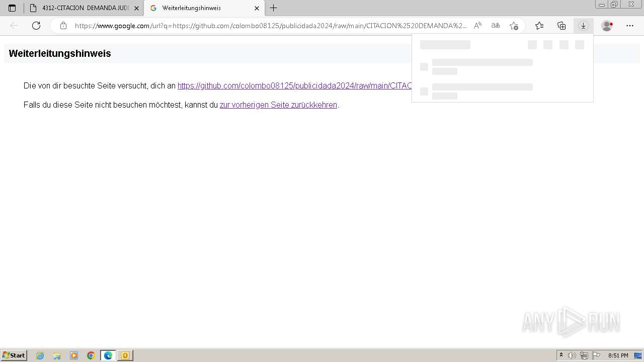Show hidden system tray icons
The width and height of the screenshot is (644, 362).
click(x=561, y=355)
